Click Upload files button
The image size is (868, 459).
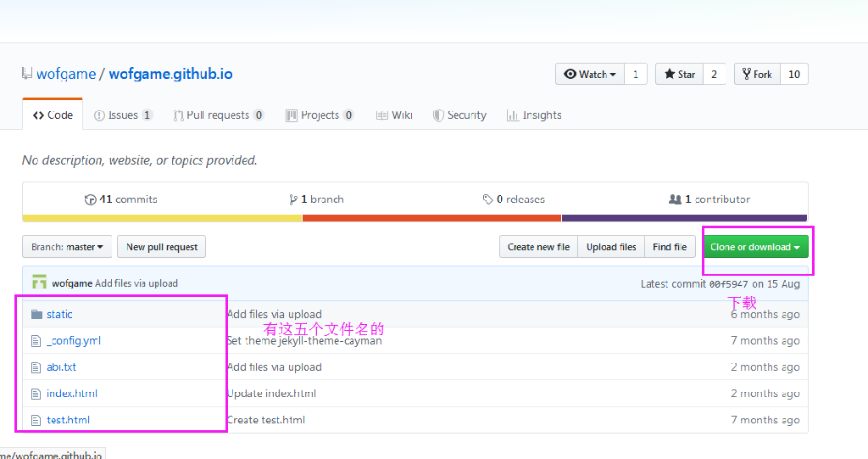point(611,247)
